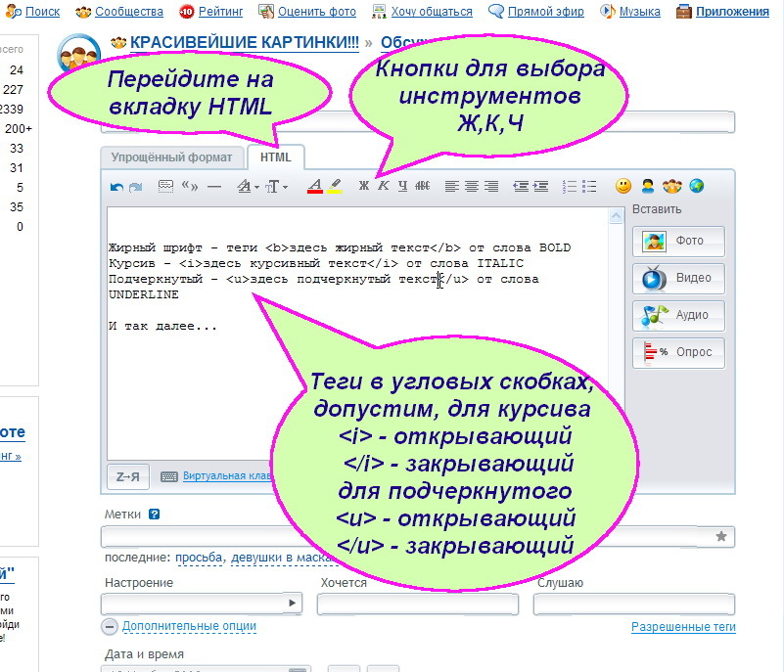The width and height of the screenshot is (784, 672).
Task: Open Приложения in the top navigation
Action: [x=732, y=11]
